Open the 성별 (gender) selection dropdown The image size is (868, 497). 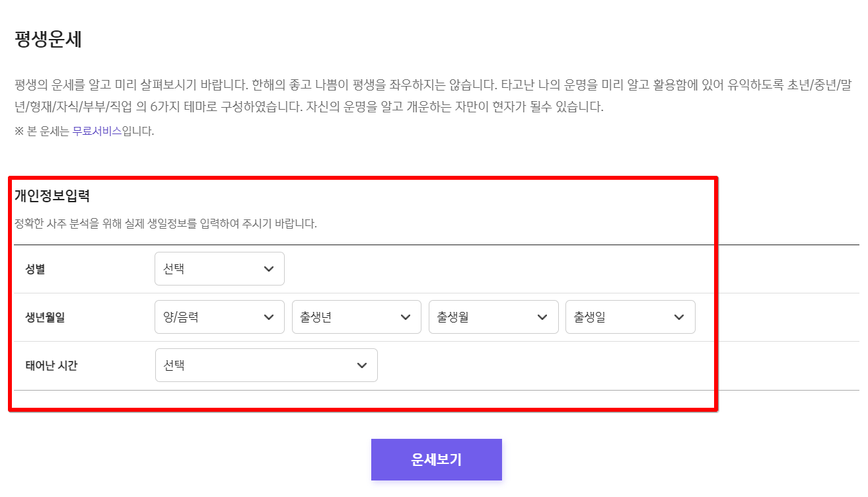coord(218,268)
